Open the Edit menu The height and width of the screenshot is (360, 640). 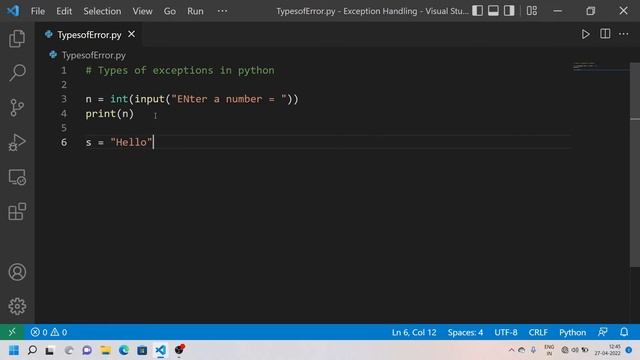[x=64, y=11]
